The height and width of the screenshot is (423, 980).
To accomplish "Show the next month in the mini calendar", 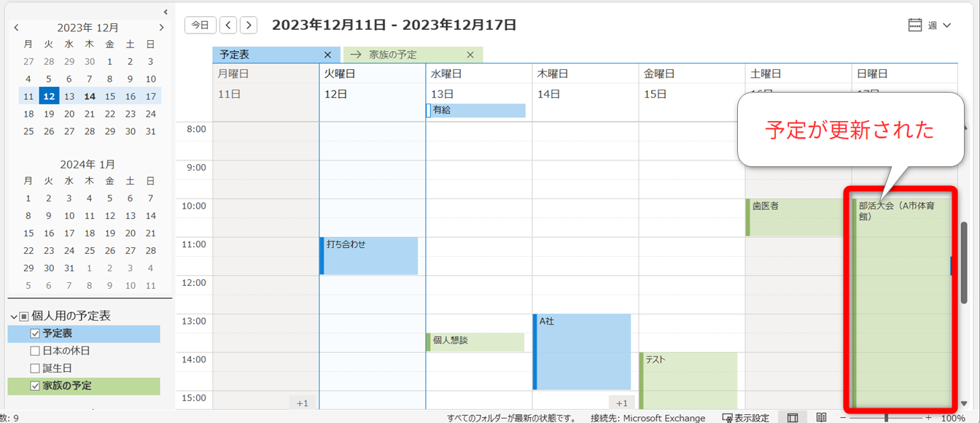I will point(161,28).
